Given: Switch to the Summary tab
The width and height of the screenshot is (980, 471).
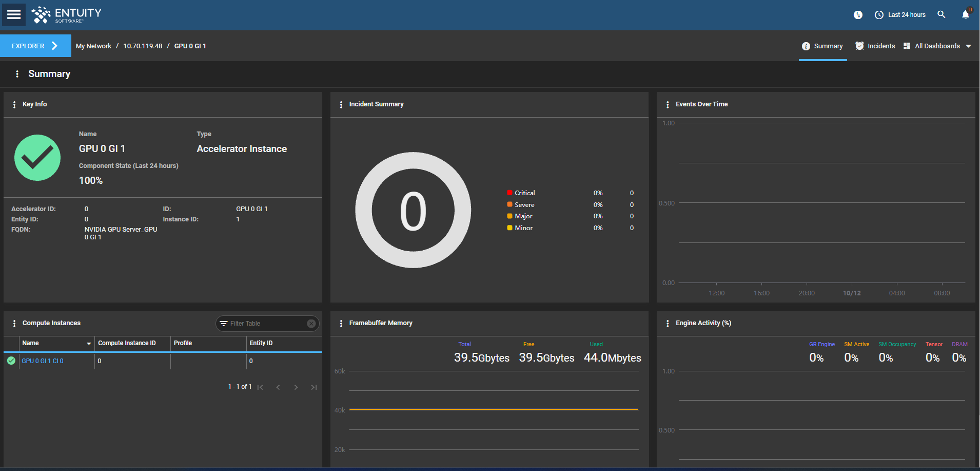Looking at the screenshot, I should click(x=822, y=46).
